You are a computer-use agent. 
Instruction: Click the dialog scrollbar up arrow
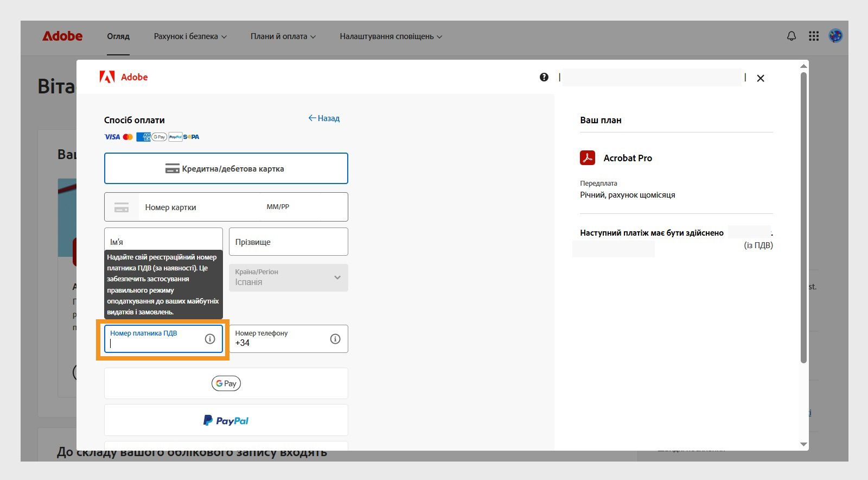coord(803,66)
